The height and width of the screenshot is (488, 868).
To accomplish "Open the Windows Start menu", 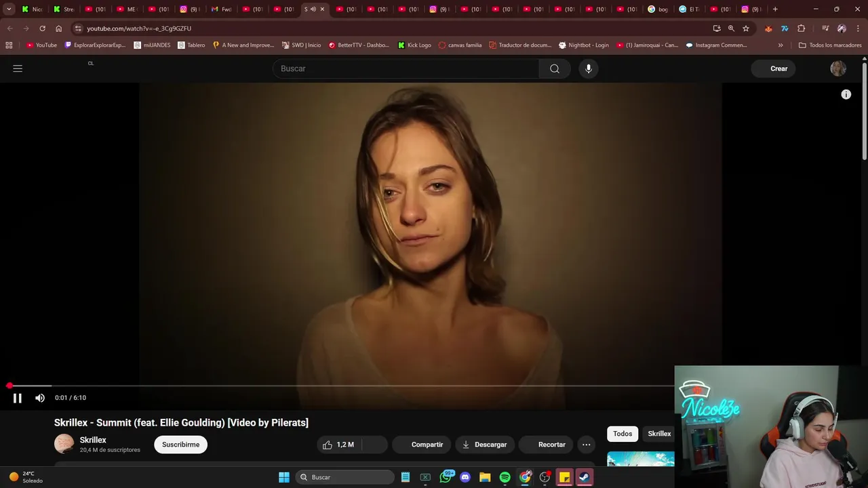I will click(x=284, y=477).
